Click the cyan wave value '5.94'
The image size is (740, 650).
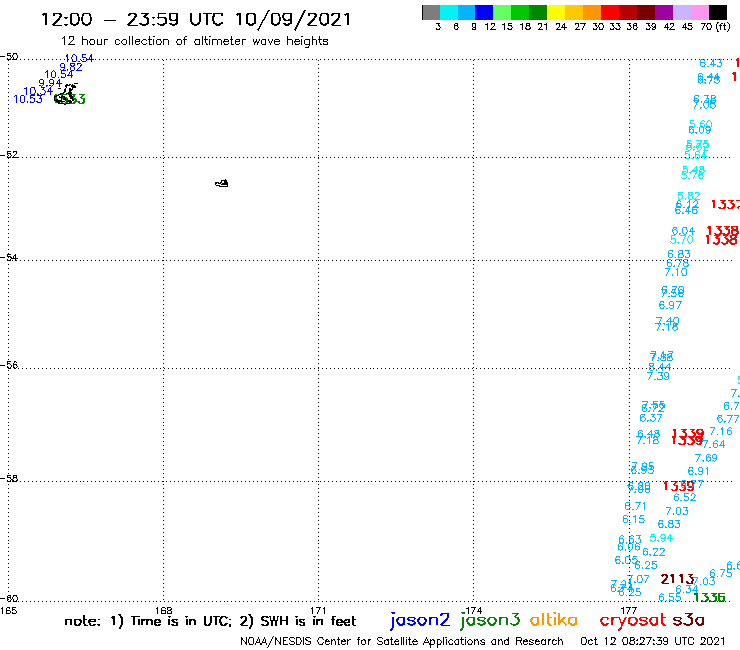click(x=661, y=538)
